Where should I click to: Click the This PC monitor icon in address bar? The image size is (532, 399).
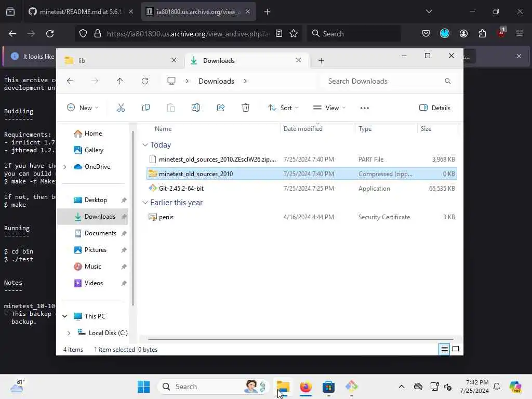[171, 81]
